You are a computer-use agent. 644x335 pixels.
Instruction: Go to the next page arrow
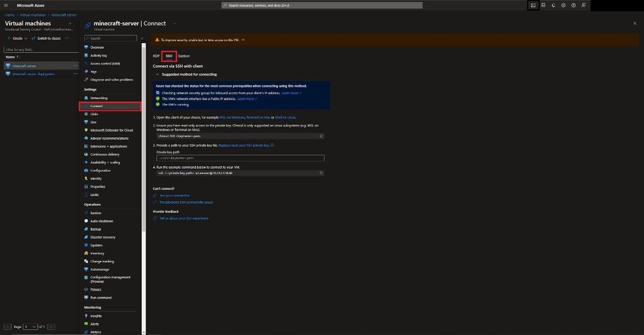coord(52,327)
